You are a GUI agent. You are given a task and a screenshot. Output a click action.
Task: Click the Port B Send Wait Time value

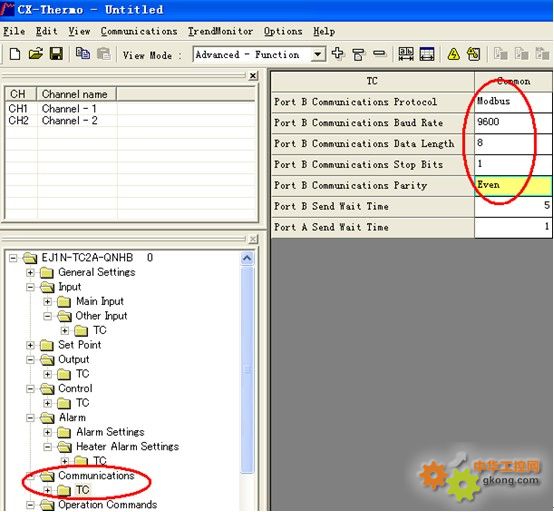pyautogui.click(x=513, y=206)
